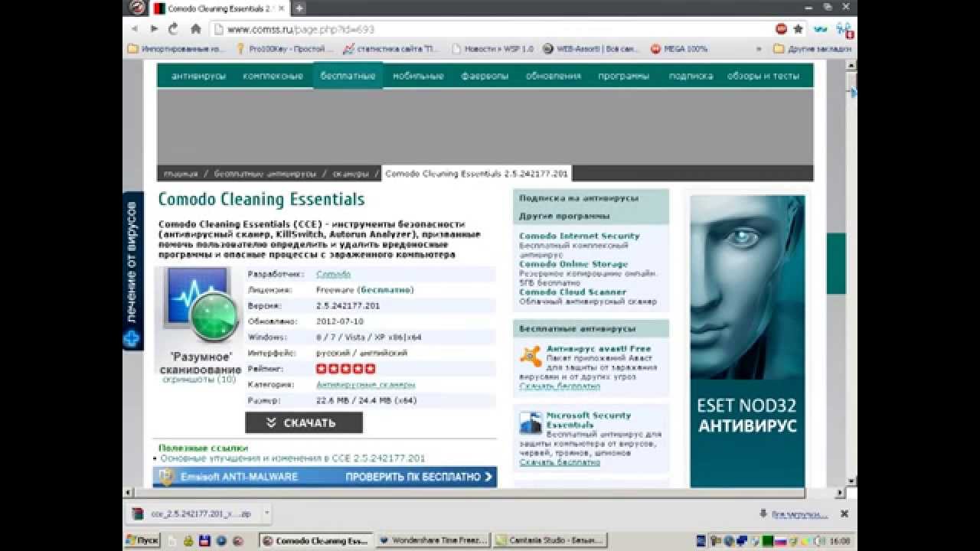Screen dimensions: 980x551
Task: Select the комплексные menu item
Action: click(x=273, y=76)
